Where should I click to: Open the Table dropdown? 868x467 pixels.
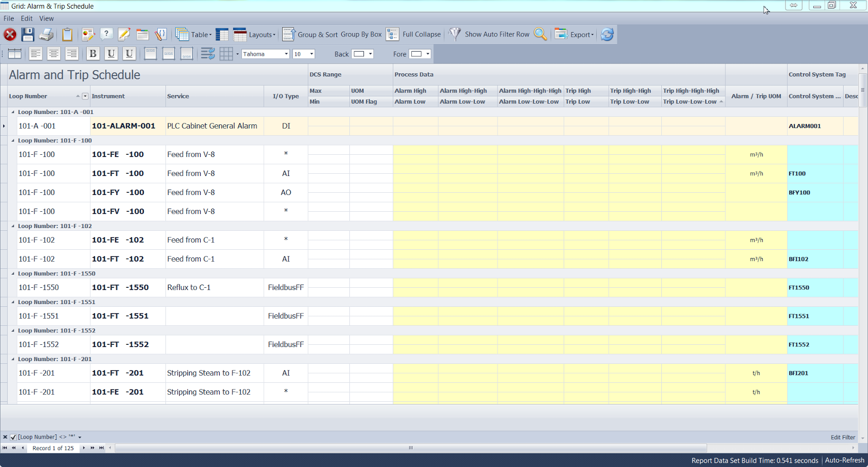tap(194, 35)
